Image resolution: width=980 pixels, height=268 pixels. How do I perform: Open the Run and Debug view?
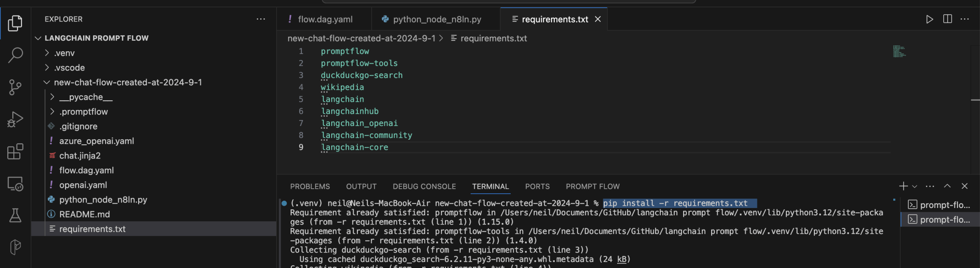[15, 120]
